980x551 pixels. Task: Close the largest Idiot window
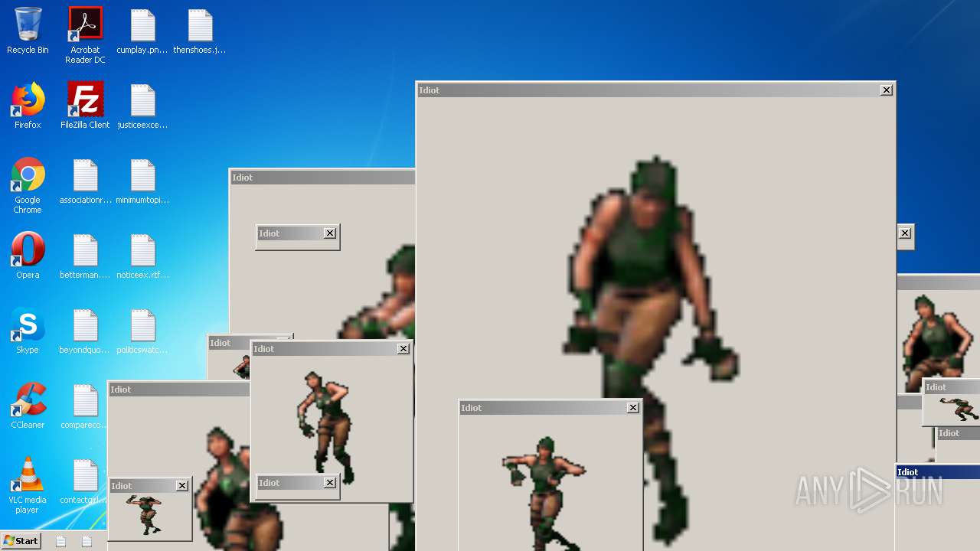click(x=886, y=90)
